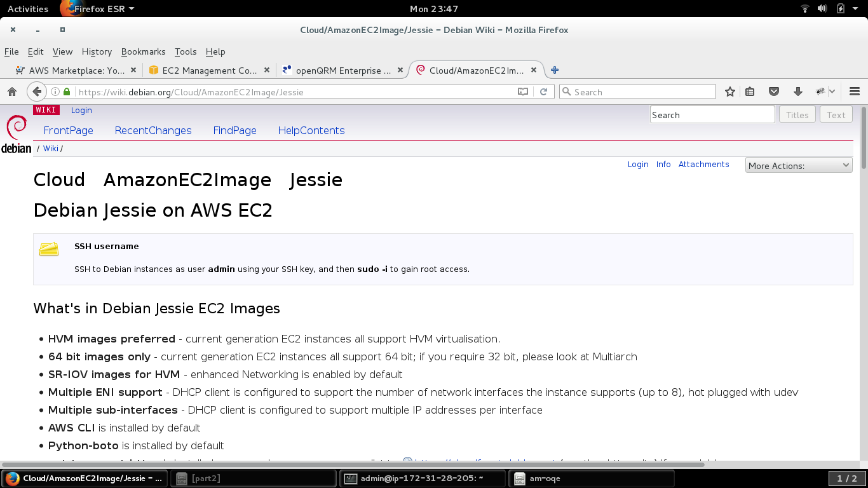Save page to Pocket icon

(774, 91)
